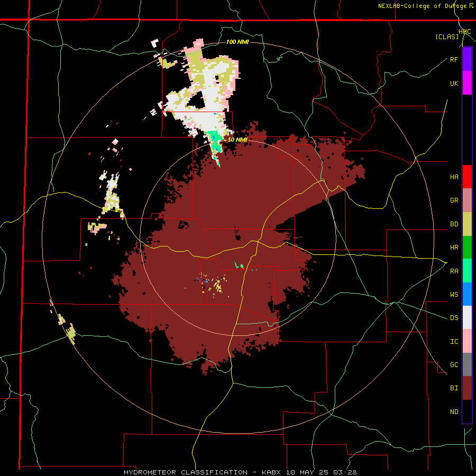Viewport: 476px width, 476px height.
Task: Click the purple RF color swatch in legend
Action: 467,59
